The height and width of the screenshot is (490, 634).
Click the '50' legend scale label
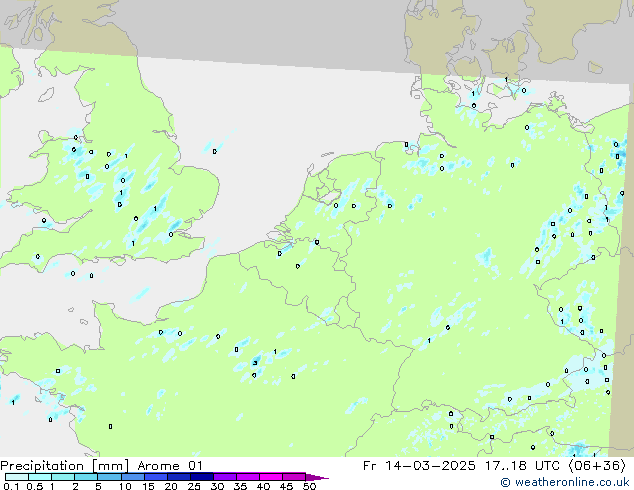309,486
